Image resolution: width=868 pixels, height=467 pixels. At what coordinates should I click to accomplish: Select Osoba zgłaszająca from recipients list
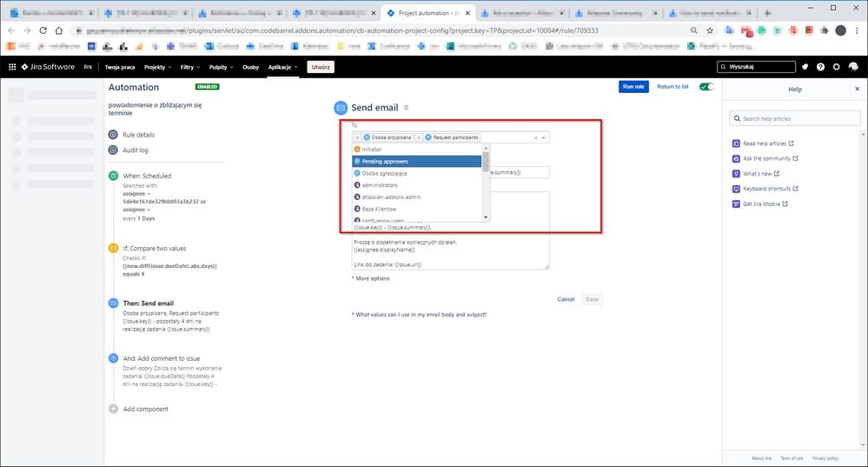click(417, 173)
